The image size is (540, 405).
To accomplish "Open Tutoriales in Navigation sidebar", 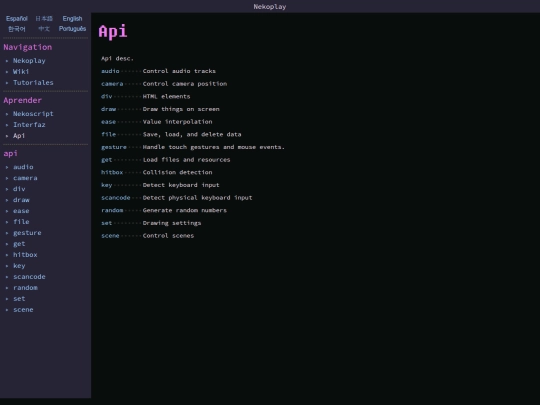I will click(x=33, y=83).
